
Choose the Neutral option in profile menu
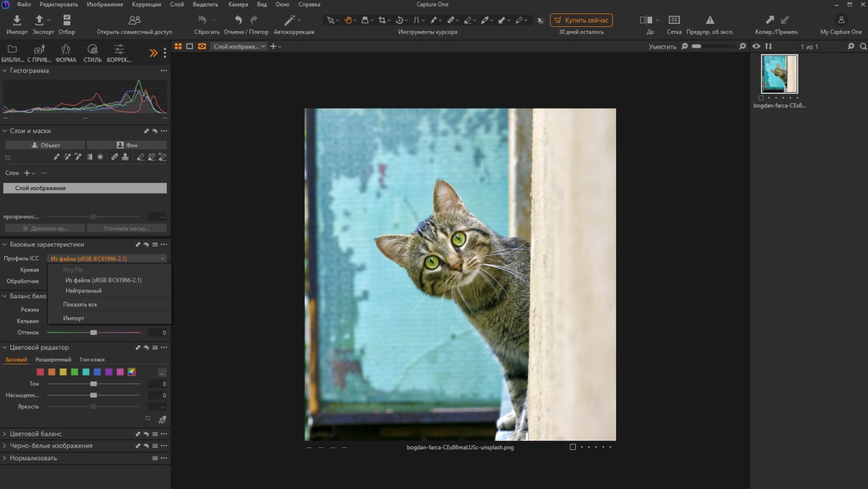(x=83, y=291)
